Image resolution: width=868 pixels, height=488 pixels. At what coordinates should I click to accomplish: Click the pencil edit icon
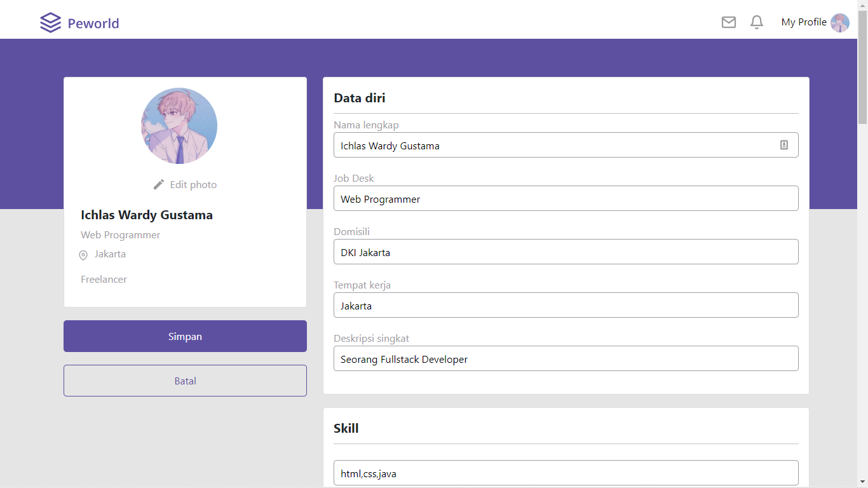pyautogui.click(x=159, y=184)
